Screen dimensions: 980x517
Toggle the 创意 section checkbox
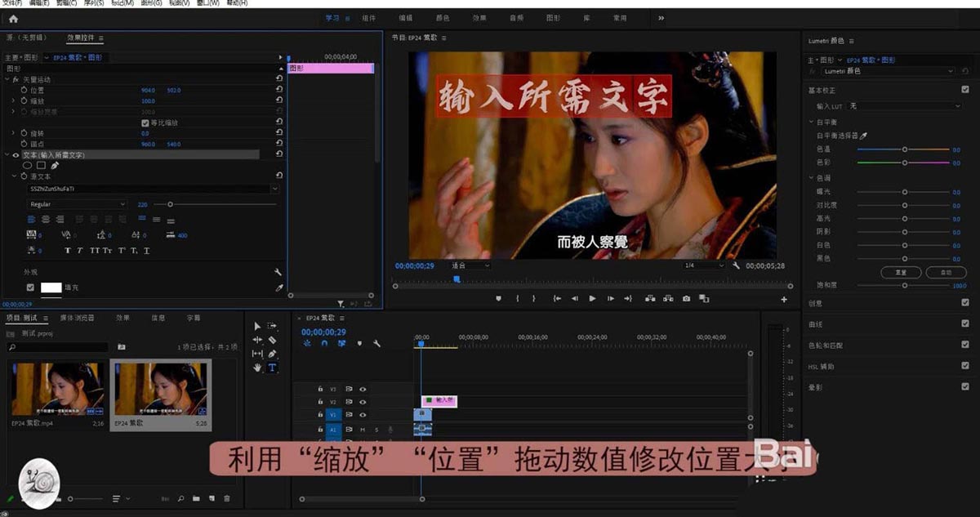point(965,303)
